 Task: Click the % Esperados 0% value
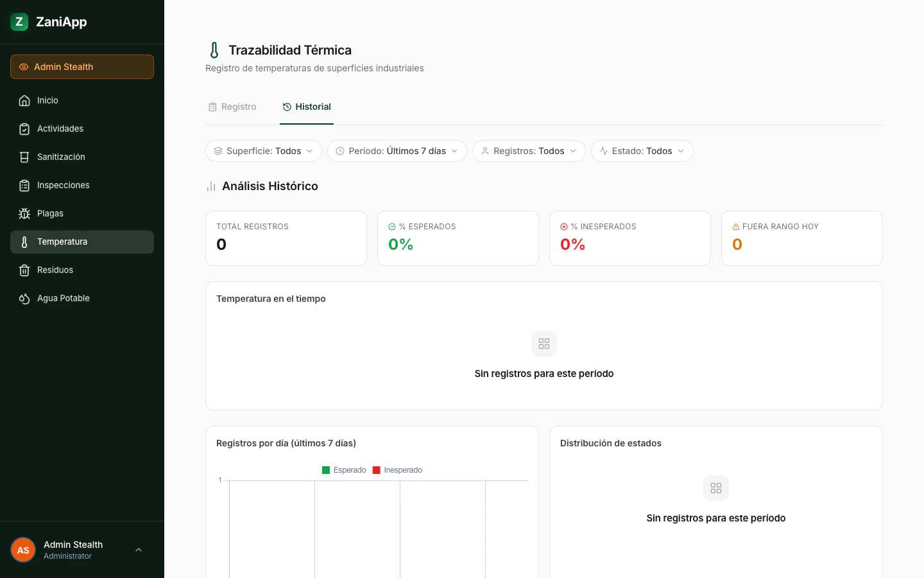coord(401,245)
